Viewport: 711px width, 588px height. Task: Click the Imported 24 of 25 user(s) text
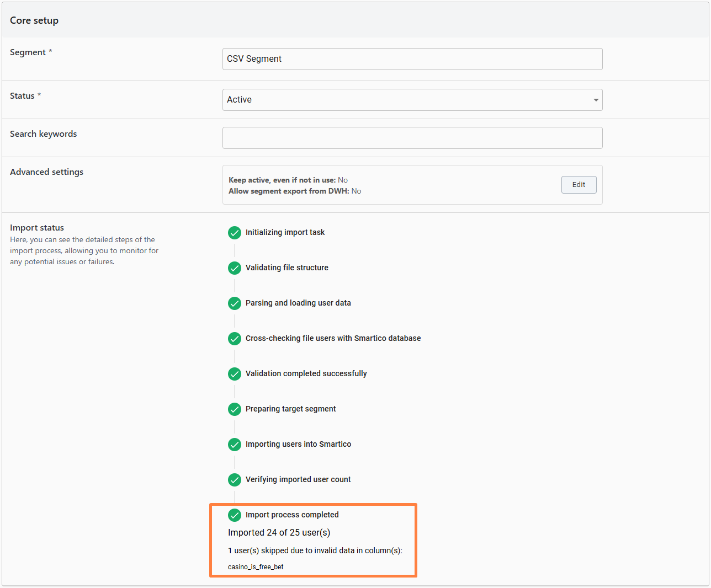pyautogui.click(x=279, y=533)
